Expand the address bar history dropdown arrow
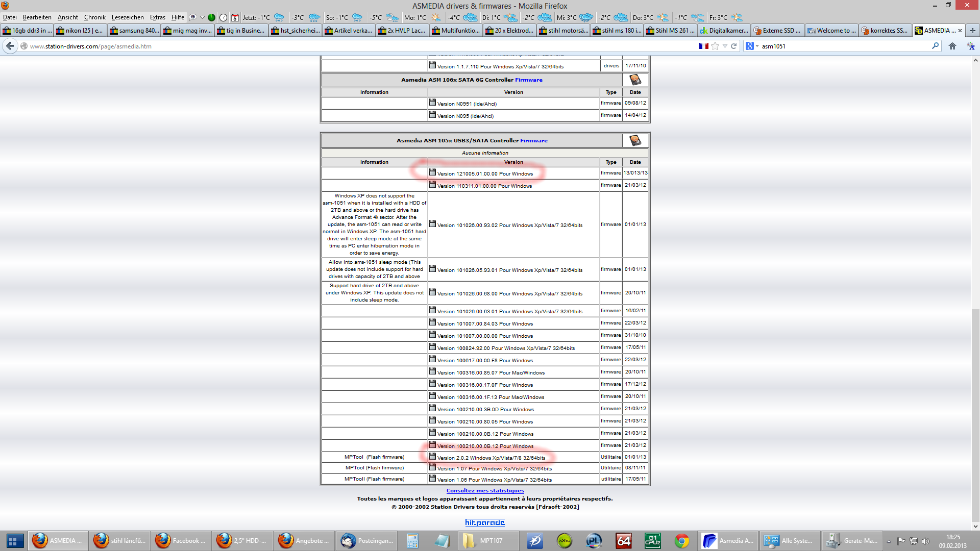Screen dimensions: 980x551 pyautogui.click(x=725, y=46)
